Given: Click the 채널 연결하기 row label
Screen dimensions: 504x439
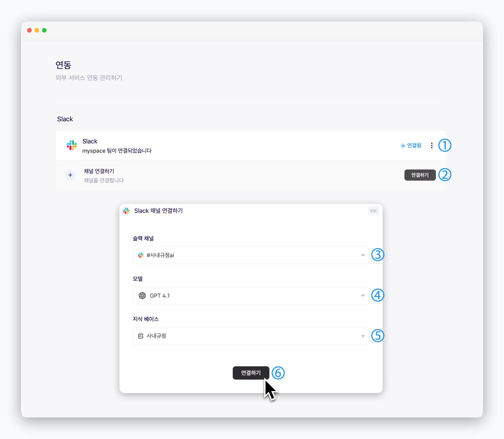Looking at the screenshot, I should click(99, 171).
